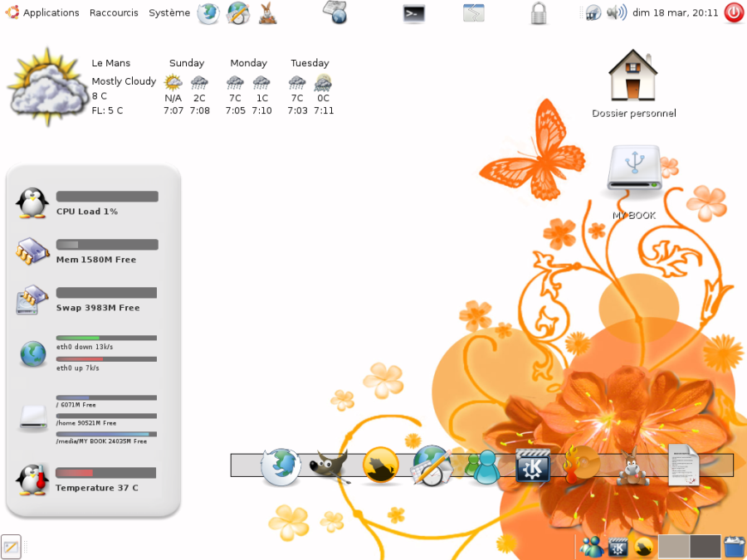This screenshot has width=747, height=560.
Task: Open Evolution mail from the top panel
Action: (238, 12)
